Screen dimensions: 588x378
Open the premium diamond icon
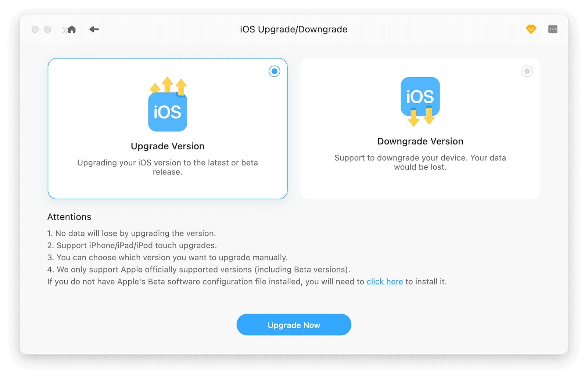531,29
